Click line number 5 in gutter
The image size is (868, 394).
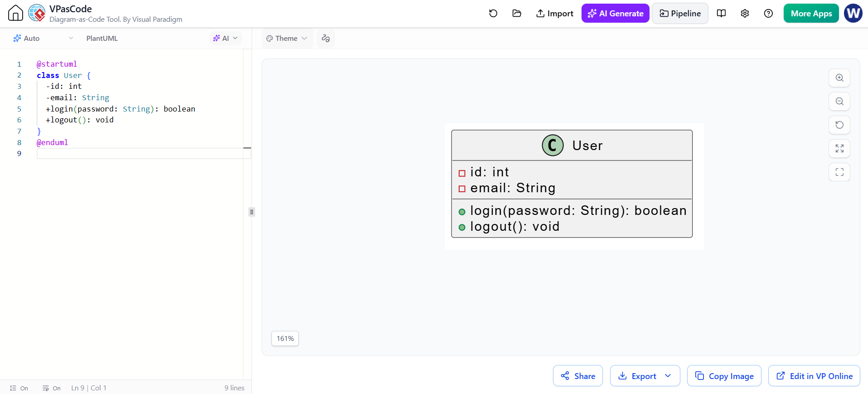[19, 109]
